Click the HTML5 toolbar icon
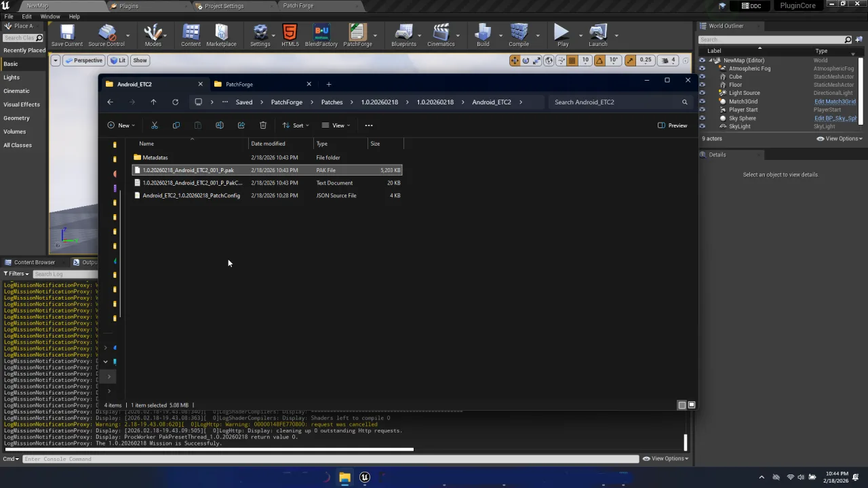This screenshot has height=488, width=868. pyautogui.click(x=290, y=35)
